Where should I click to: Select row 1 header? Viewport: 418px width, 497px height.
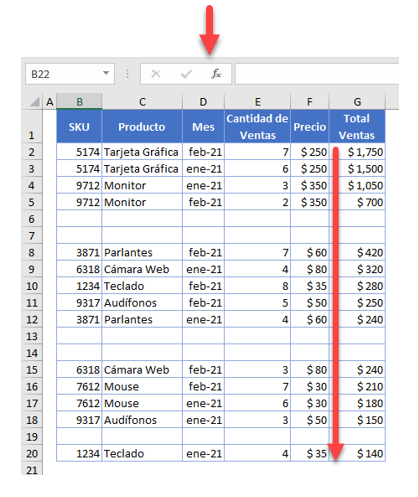[x=32, y=126]
